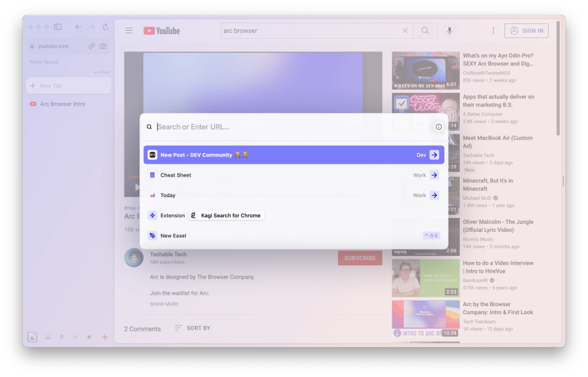This screenshot has width=588, height=377.
Task: Focus the Search or Enter URL field
Action: tap(293, 127)
